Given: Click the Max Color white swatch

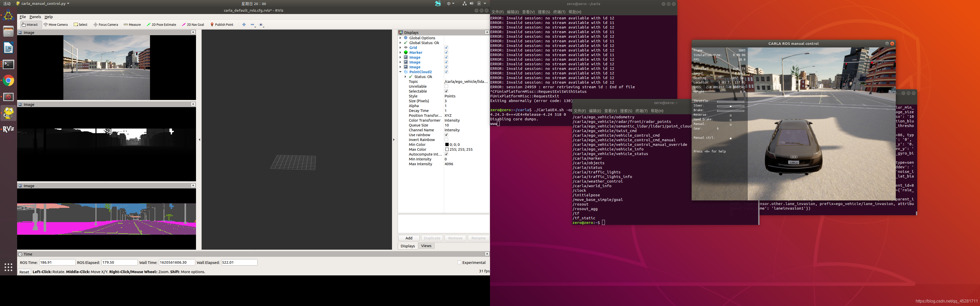Looking at the screenshot, I should [x=447, y=149].
